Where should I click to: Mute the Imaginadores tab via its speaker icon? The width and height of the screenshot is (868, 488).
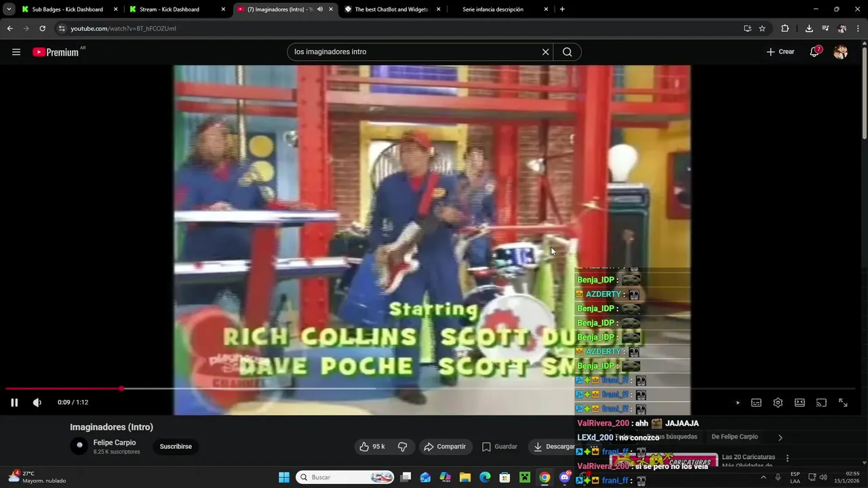point(320,9)
